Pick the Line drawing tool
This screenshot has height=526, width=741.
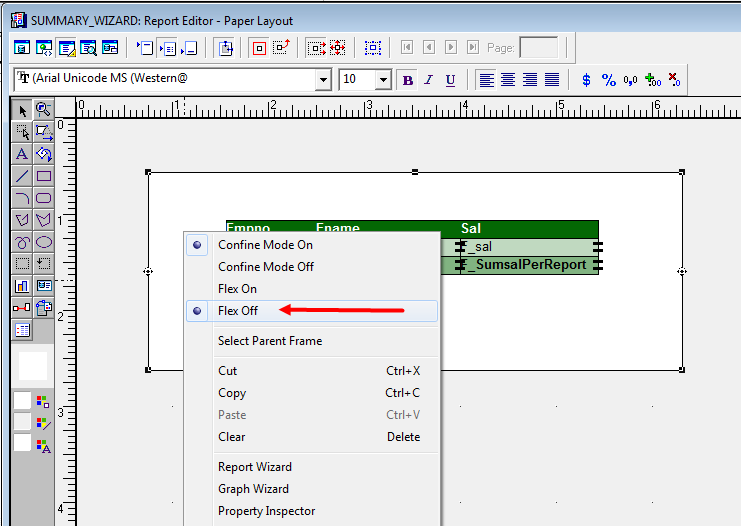click(22, 176)
